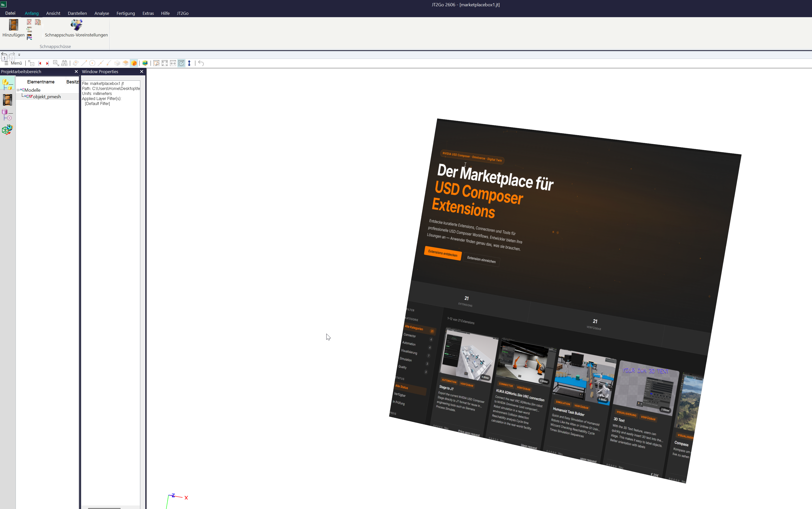This screenshot has height=509, width=812.
Task: Click the 'File: marketplacebox1.jt' text
Action: click(103, 83)
